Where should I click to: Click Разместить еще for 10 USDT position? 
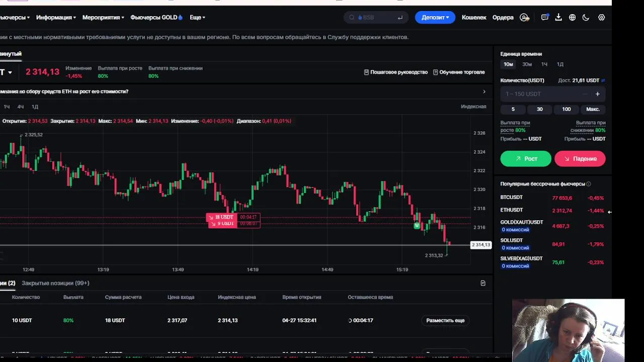445,320
